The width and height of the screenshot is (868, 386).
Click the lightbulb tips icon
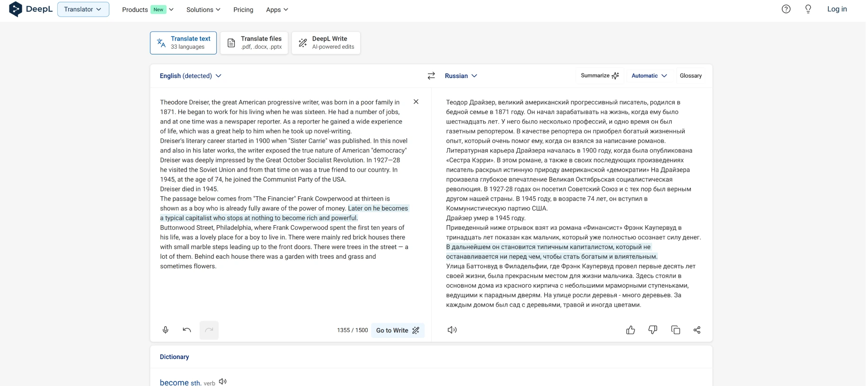[808, 9]
